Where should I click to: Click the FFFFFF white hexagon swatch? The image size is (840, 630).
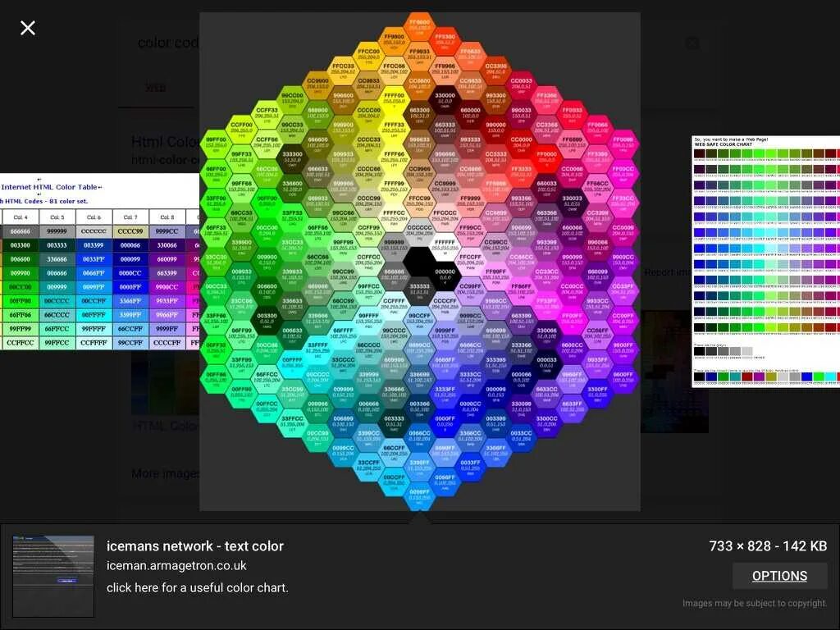(445, 246)
